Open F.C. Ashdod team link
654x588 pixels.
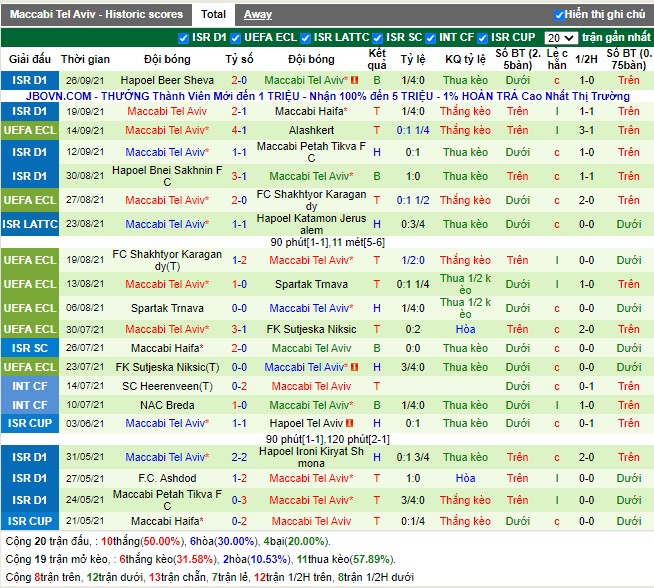[167, 478]
